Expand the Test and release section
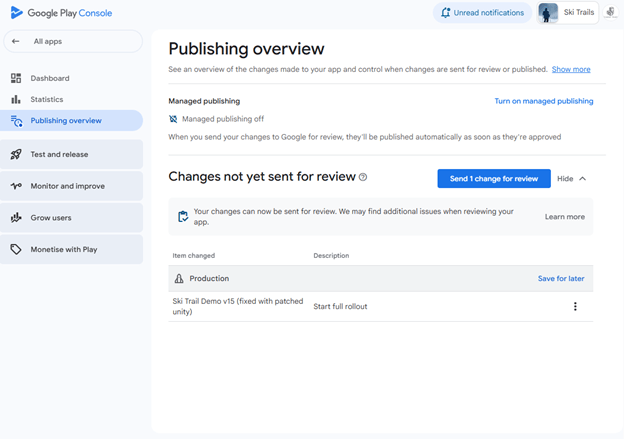 [59, 155]
